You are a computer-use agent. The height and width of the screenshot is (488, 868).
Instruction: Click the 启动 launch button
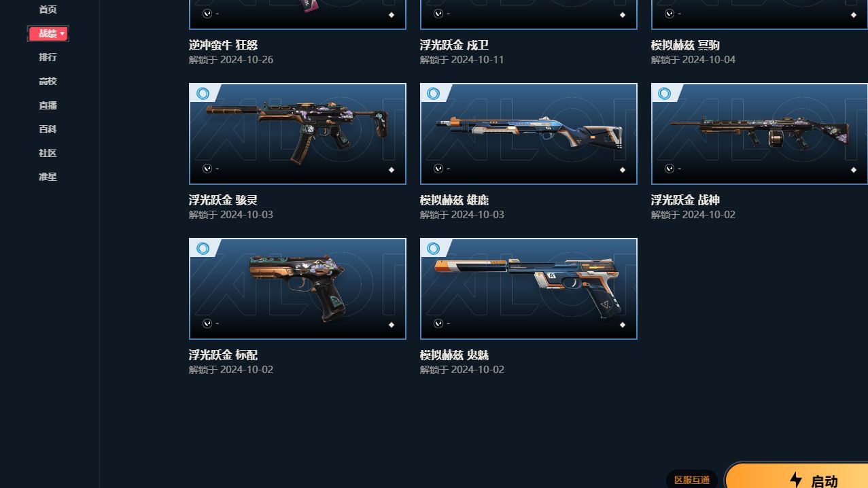(797, 477)
